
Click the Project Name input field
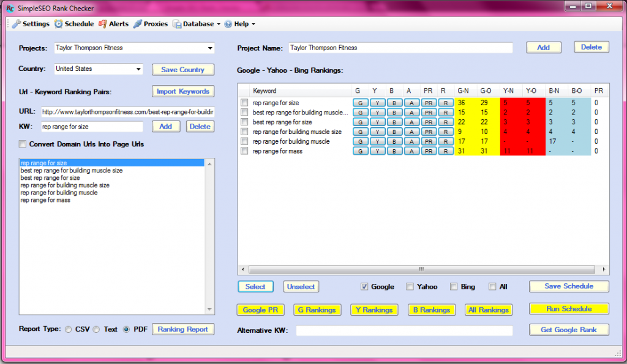[400, 48]
